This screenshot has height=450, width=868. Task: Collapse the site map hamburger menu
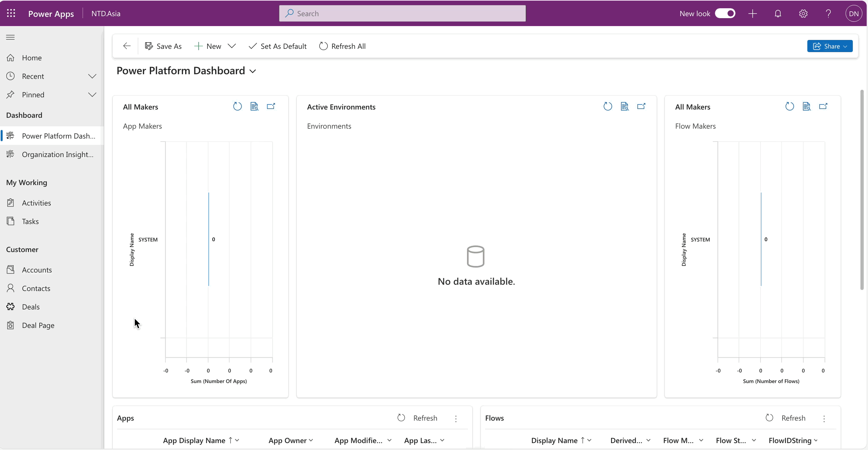pos(11,37)
